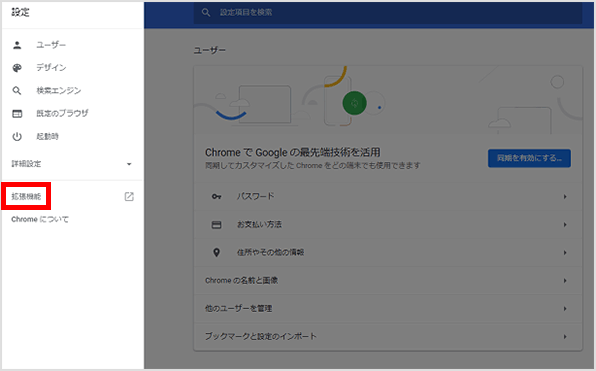Image resolution: width=596 pixels, height=371 pixels.
Task: Click the location pin icon beside 住所
Action: tap(216, 252)
